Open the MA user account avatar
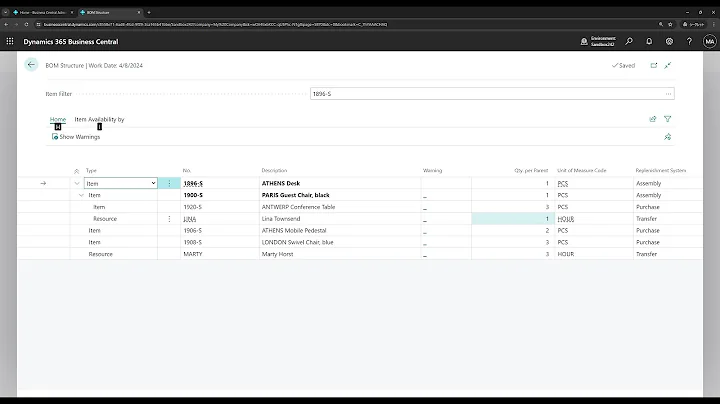This screenshot has width=720, height=404. click(709, 41)
